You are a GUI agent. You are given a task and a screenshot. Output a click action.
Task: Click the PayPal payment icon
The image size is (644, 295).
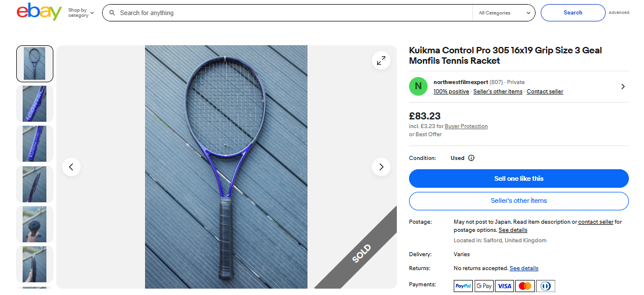(x=463, y=286)
